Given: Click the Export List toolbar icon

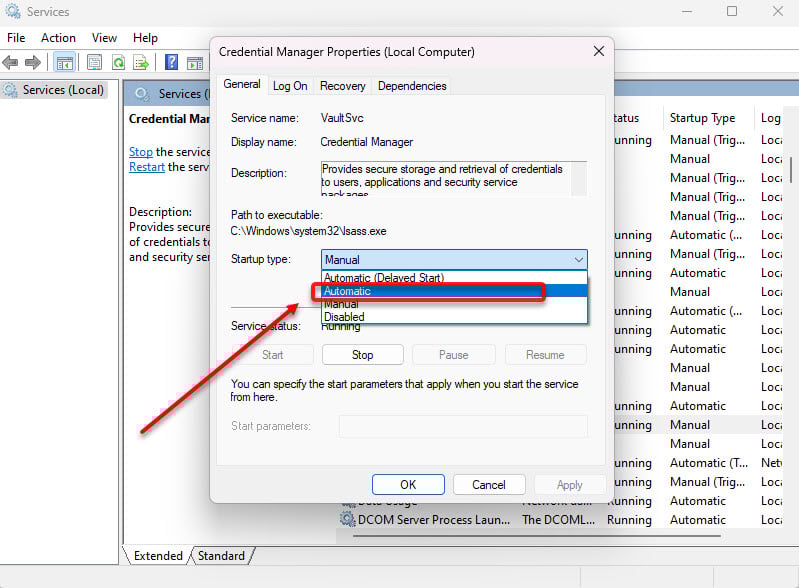Looking at the screenshot, I should [x=141, y=63].
